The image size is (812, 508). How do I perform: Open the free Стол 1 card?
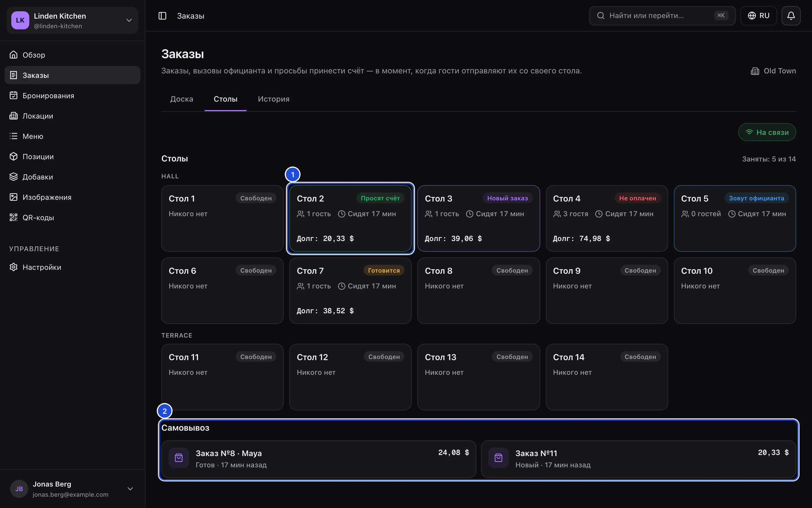[x=222, y=218]
